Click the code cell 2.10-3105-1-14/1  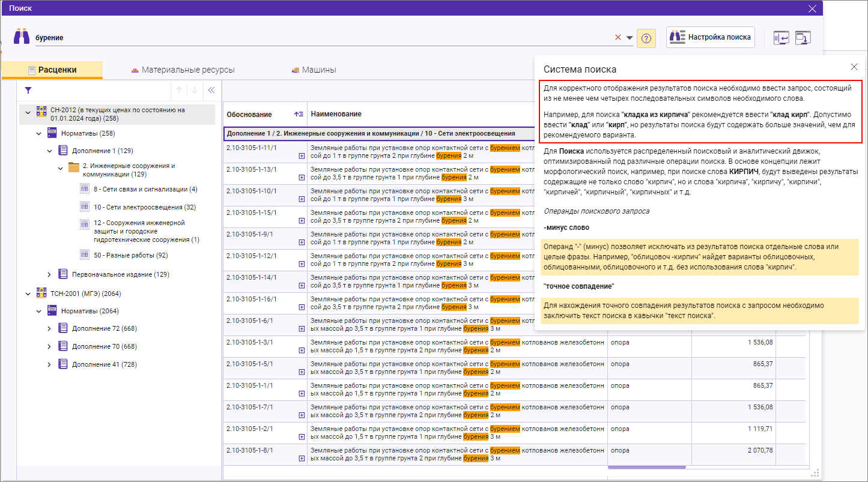(251, 277)
